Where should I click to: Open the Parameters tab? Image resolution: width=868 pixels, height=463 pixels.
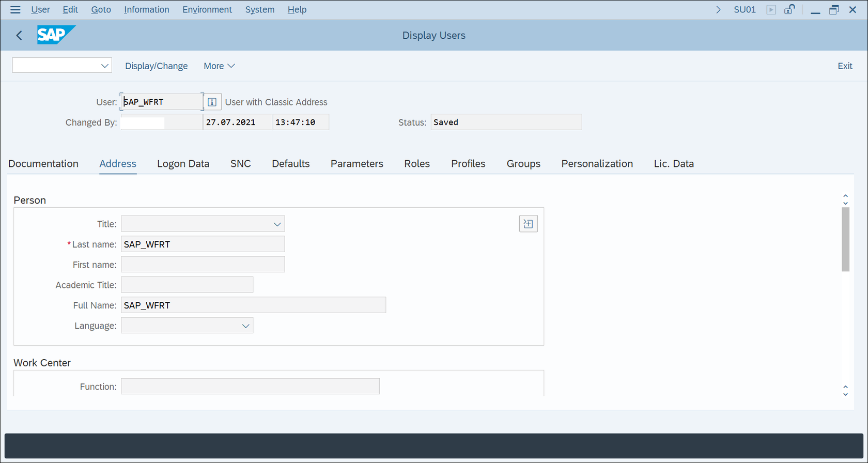point(357,164)
